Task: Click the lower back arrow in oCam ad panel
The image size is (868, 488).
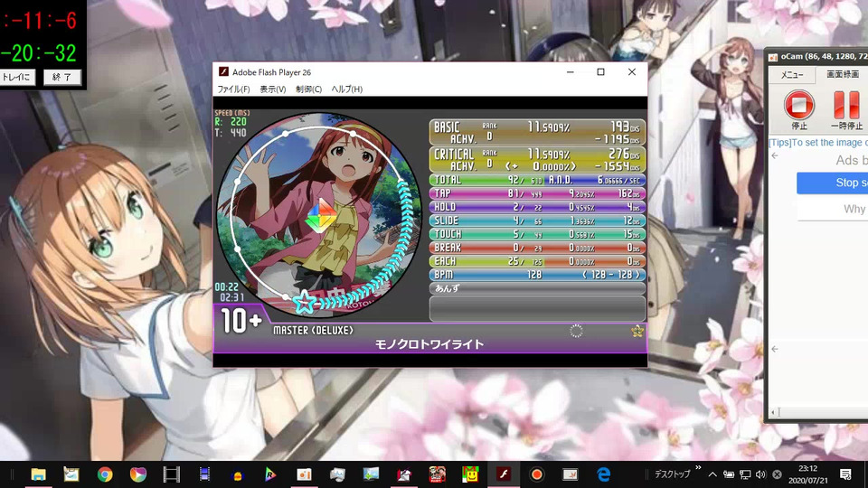Action: (775, 349)
